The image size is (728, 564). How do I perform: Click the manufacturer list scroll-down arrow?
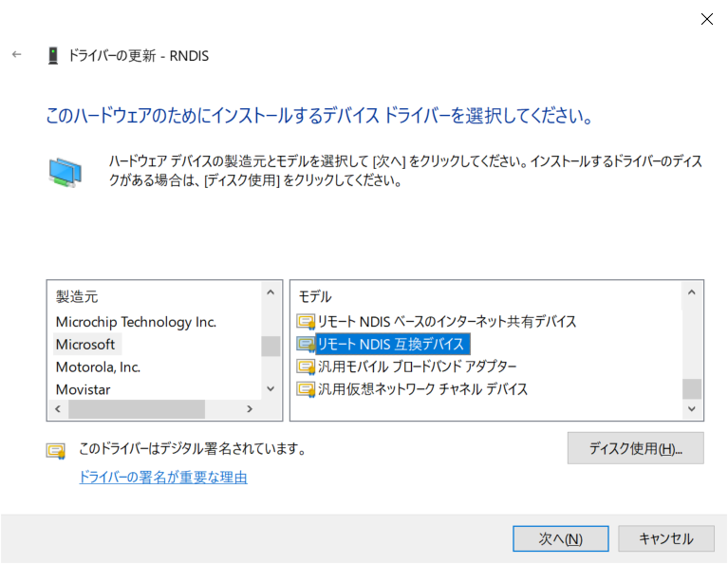coord(271,388)
